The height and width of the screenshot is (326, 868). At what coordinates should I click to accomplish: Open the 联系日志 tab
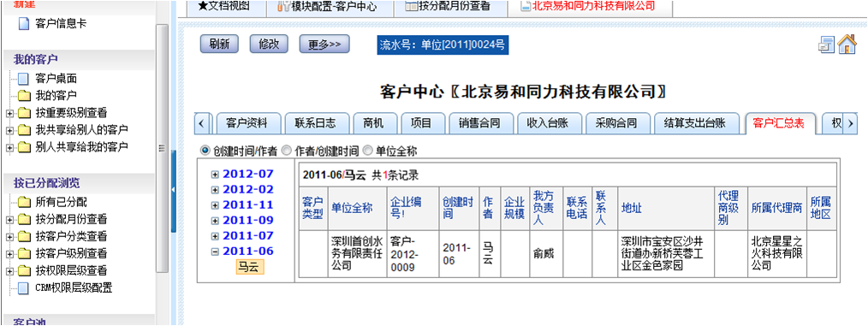(315, 123)
